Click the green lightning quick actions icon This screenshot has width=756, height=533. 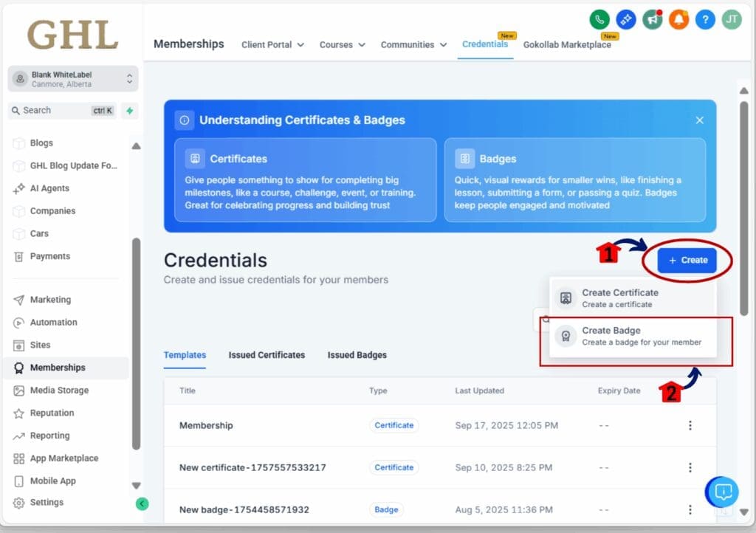[130, 111]
